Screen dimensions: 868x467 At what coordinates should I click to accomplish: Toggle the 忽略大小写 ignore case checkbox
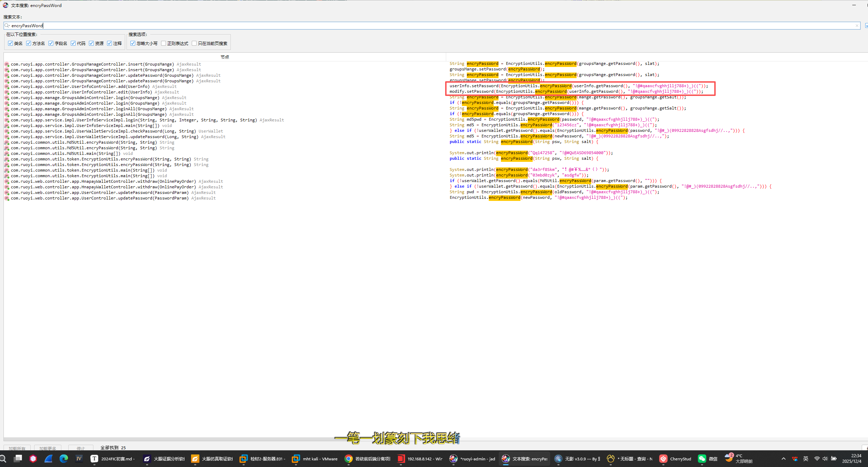pyautogui.click(x=133, y=43)
